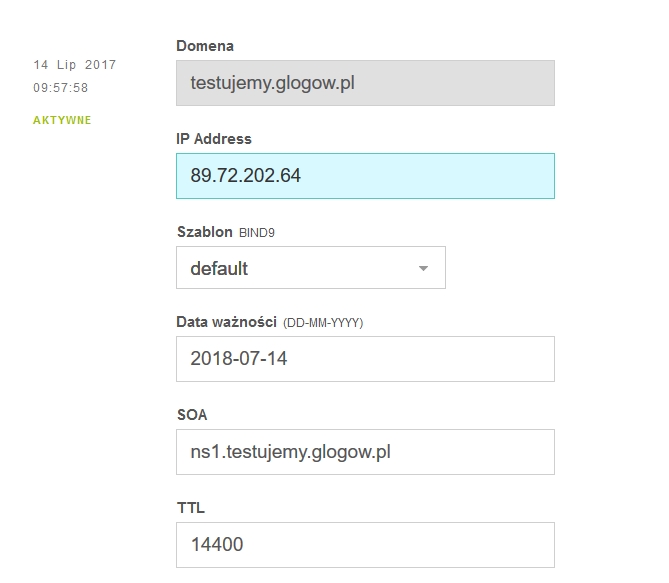Click the AKTYWNE status label
The height and width of the screenshot is (583, 669).
pyautogui.click(x=62, y=120)
